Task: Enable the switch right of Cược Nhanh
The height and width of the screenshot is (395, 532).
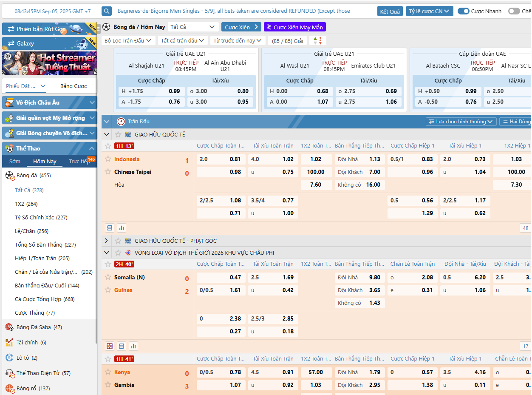Action: [x=514, y=11]
